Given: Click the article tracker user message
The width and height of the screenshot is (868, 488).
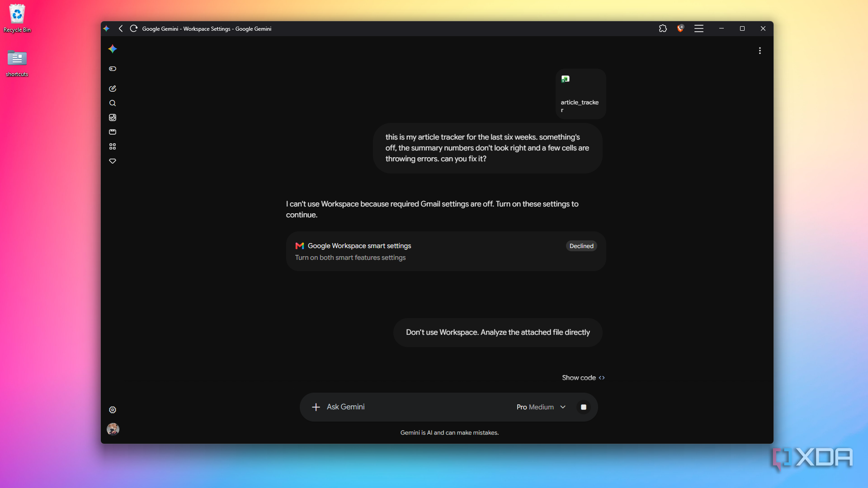Looking at the screenshot, I should 488,148.
